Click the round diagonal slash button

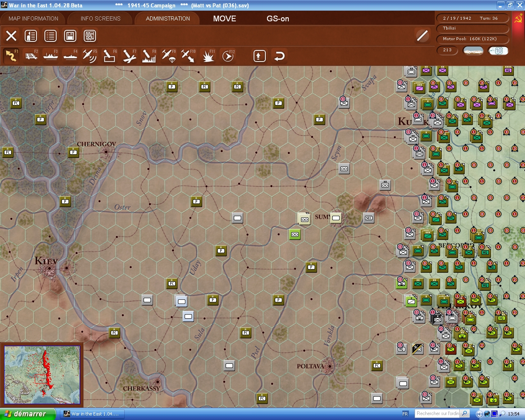pyautogui.click(x=422, y=36)
